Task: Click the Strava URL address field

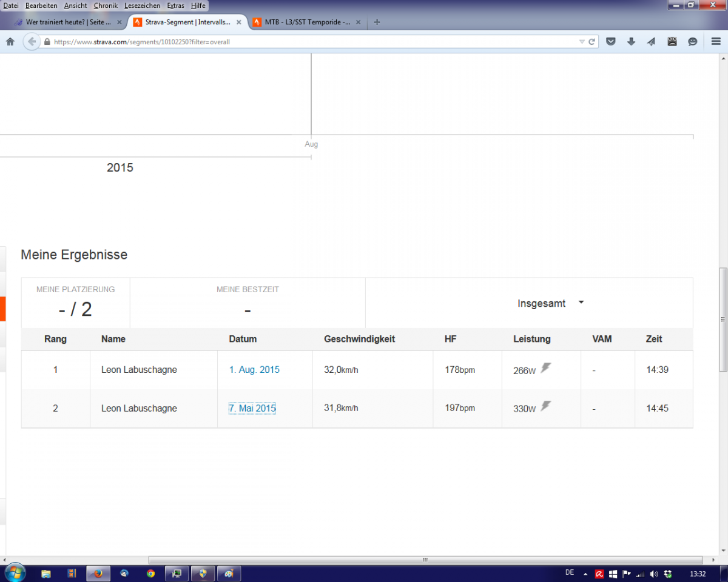Action: point(303,42)
